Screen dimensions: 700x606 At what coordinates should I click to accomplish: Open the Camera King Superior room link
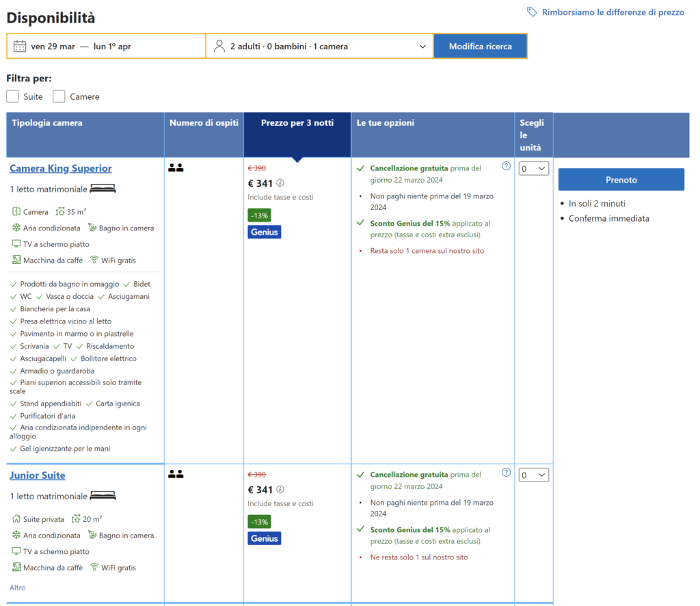click(x=61, y=168)
